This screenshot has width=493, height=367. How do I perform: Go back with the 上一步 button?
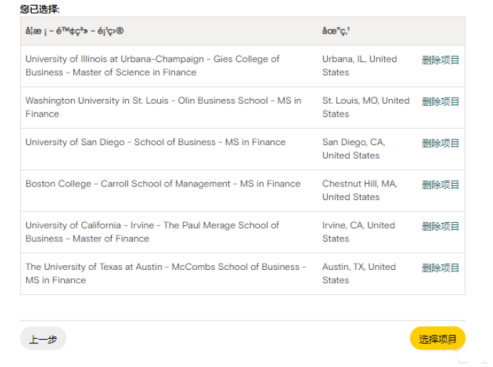[43, 339]
